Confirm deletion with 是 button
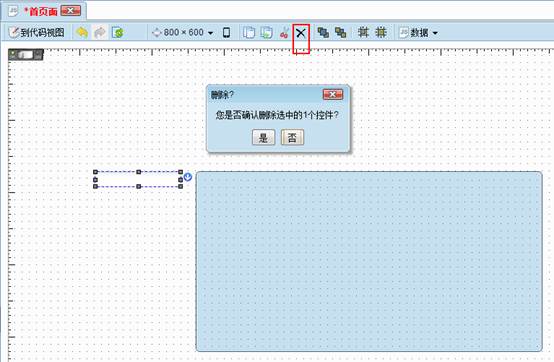This screenshot has height=362, width=554. click(263, 137)
